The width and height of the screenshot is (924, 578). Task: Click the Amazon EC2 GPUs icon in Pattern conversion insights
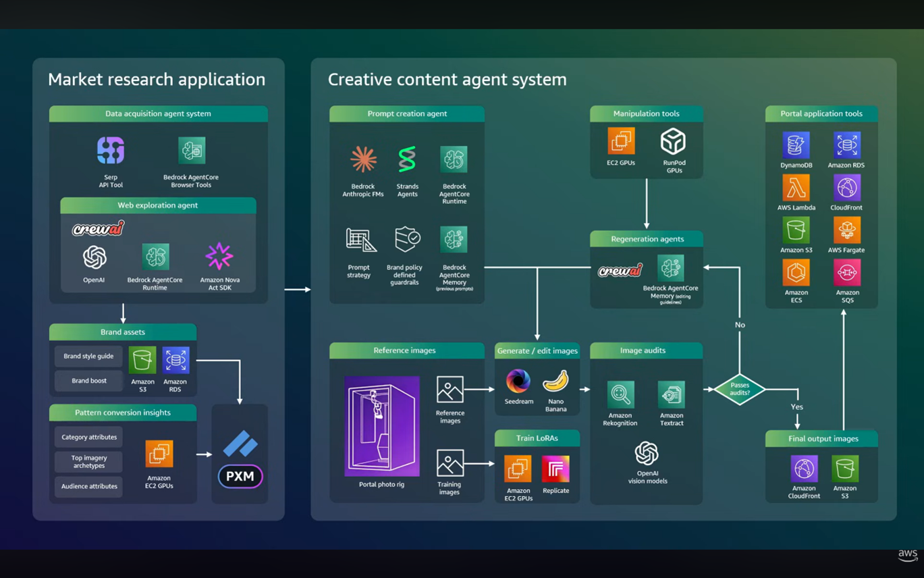click(x=159, y=454)
